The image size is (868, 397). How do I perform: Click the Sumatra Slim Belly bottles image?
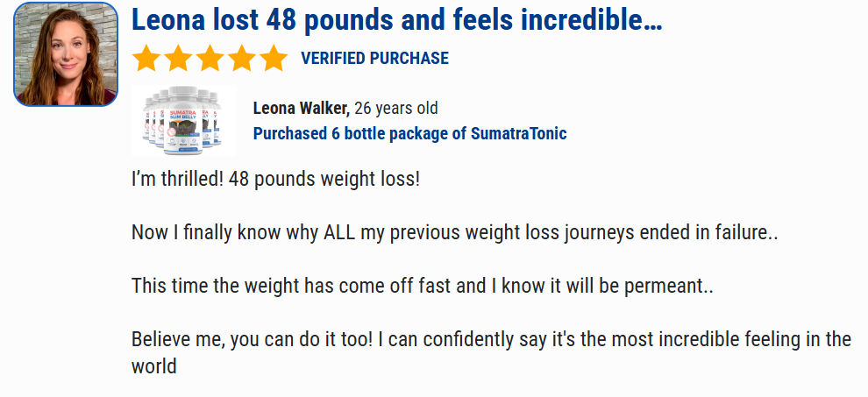[x=183, y=120]
